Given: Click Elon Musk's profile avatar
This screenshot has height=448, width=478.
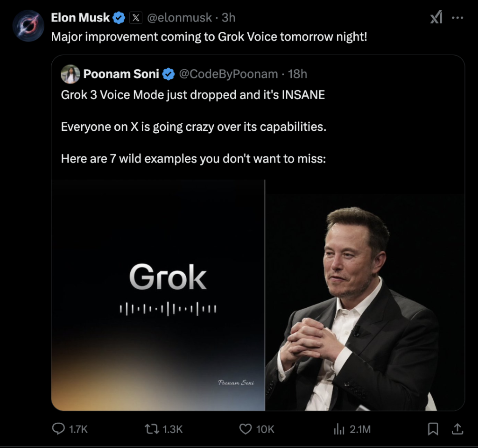Looking at the screenshot, I should click(28, 25).
